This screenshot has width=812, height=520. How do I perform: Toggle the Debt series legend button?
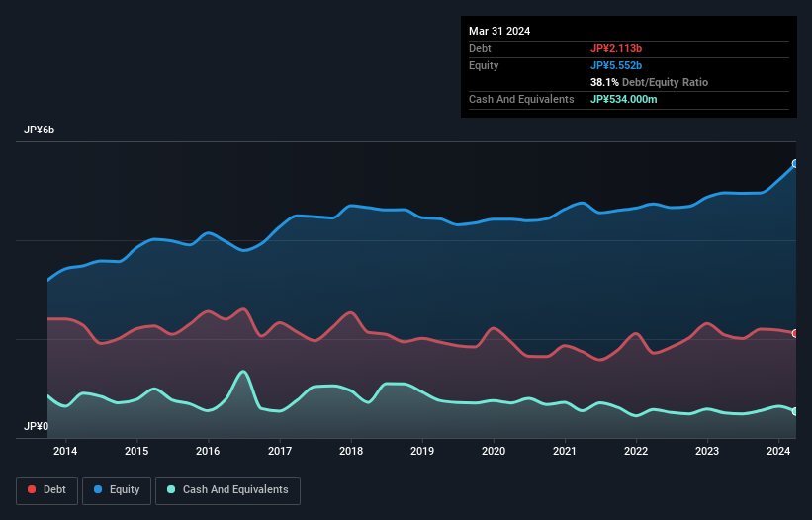[46, 490]
